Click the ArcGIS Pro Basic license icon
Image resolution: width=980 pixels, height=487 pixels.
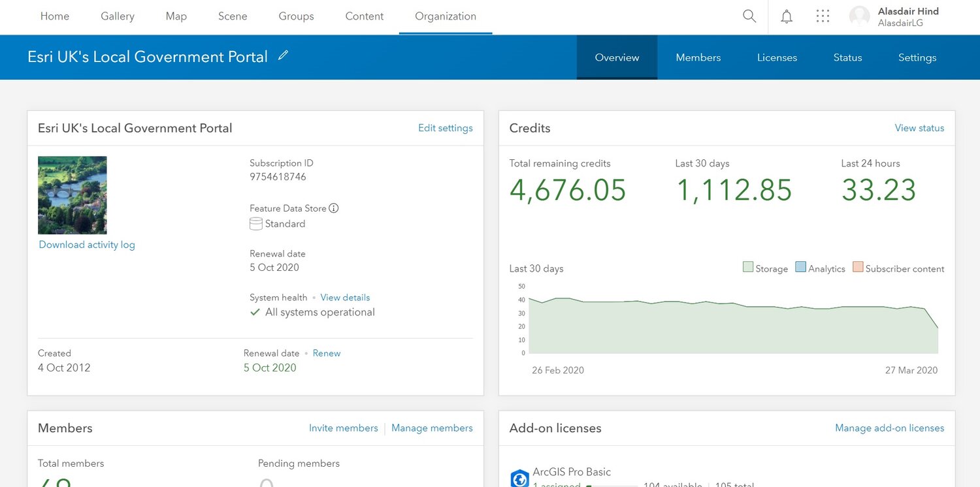point(519,479)
